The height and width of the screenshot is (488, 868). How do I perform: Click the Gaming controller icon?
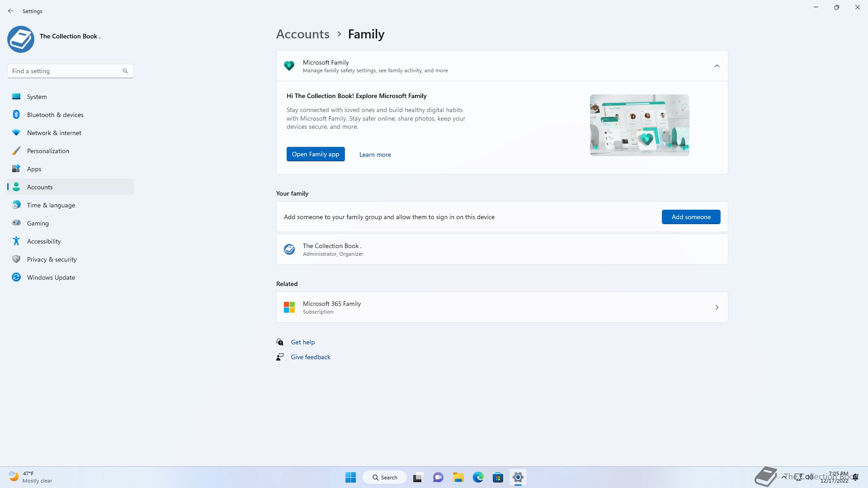pyautogui.click(x=16, y=223)
